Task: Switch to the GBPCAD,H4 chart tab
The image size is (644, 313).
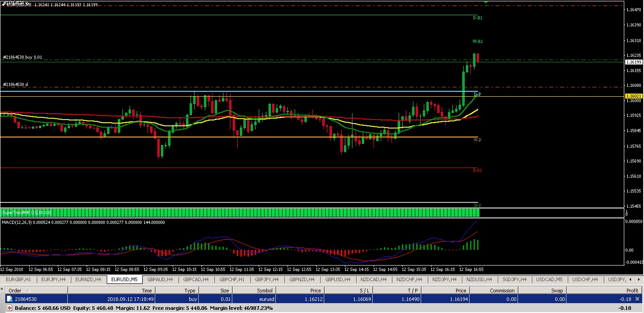Action: pos(196,279)
